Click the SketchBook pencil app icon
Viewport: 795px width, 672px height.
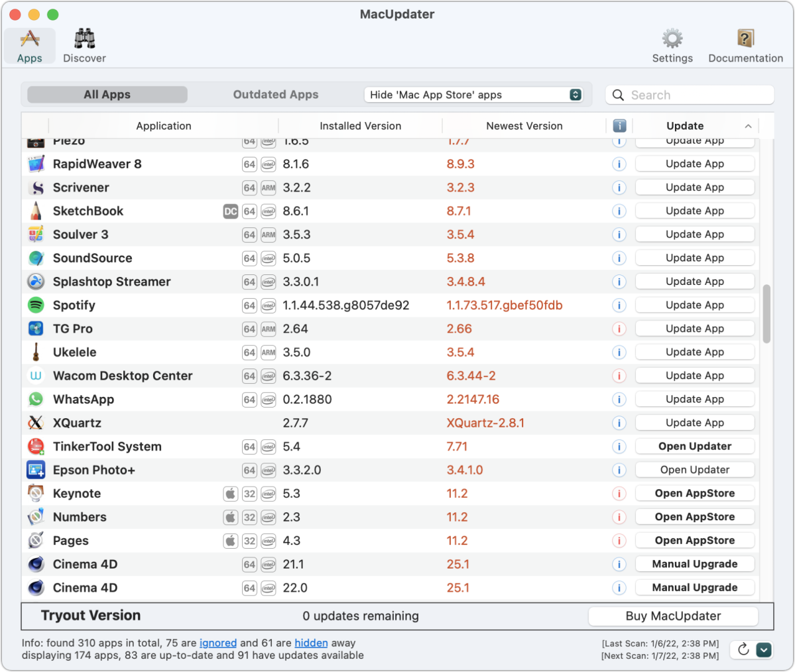point(36,211)
